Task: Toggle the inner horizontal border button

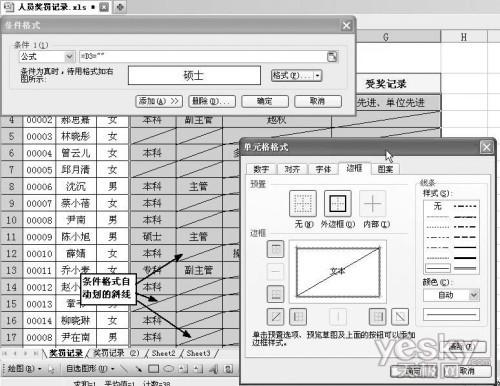Action: pos(275,272)
